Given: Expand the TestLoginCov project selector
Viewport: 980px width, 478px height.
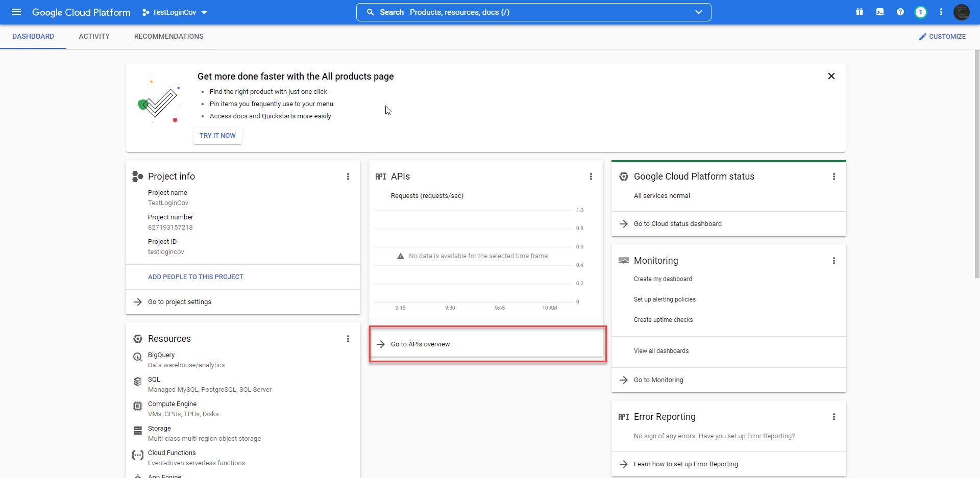Looking at the screenshot, I should (175, 12).
